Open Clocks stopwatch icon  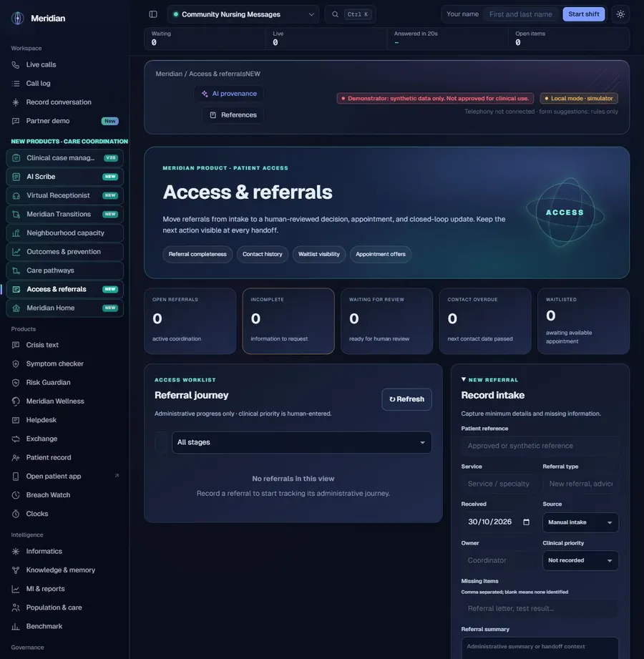pos(16,514)
